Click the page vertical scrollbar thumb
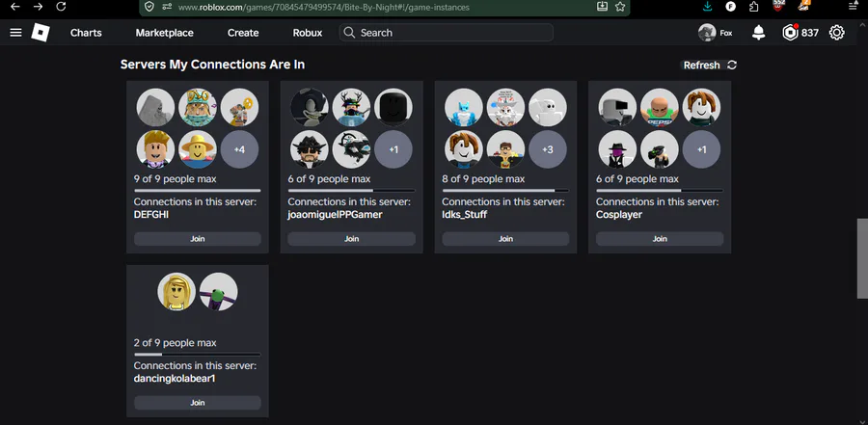Viewport: 868px width, 425px height. (862, 258)
